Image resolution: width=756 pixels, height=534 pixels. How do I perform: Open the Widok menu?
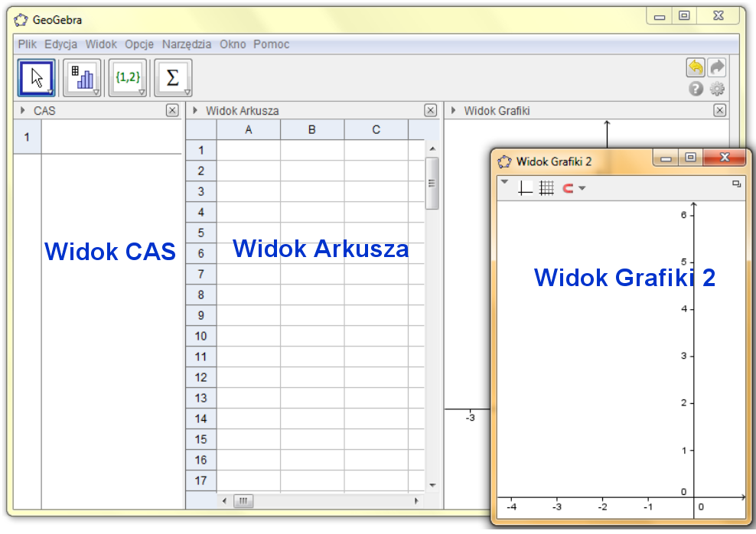[101, 44]
